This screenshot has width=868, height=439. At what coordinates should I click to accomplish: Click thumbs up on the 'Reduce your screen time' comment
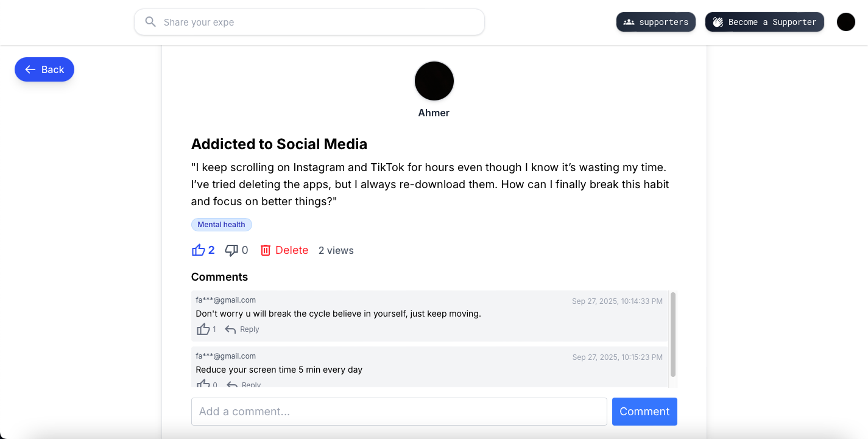(203, 383)
